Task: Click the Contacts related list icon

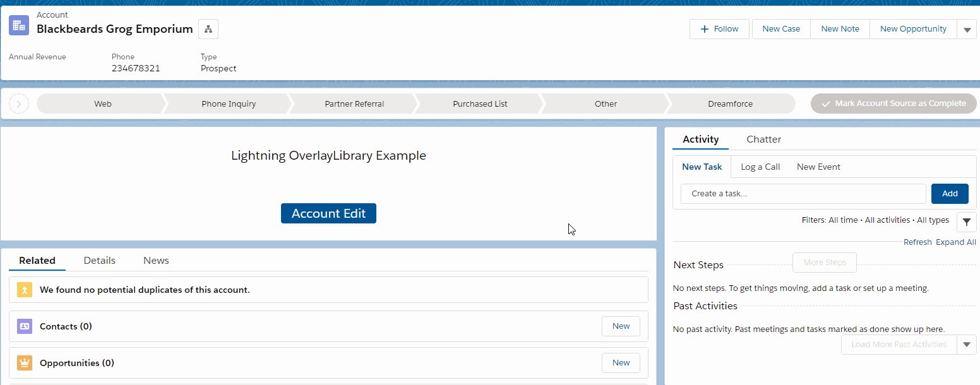Action: coord(24,326)
